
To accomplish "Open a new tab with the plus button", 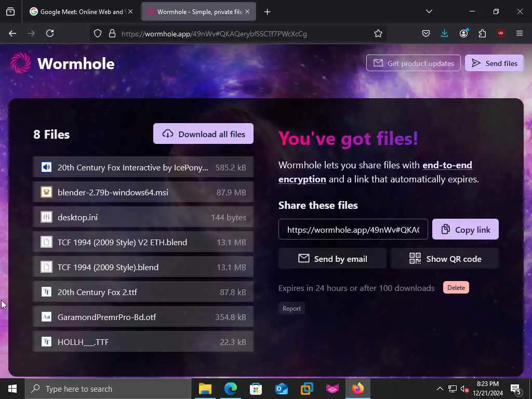I will pos(268,12).
